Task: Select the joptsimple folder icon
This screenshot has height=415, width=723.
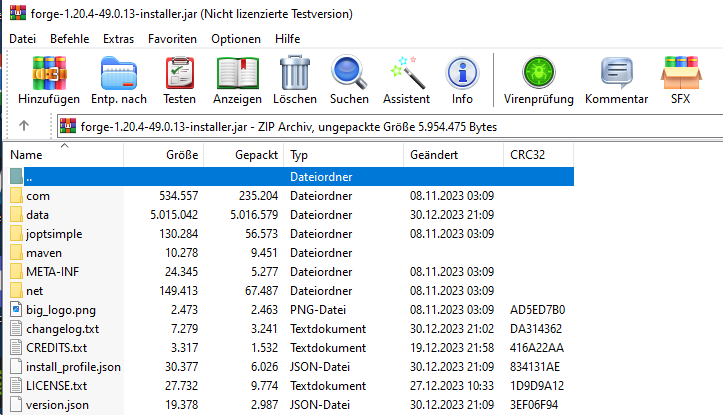Action: tap(16, 233)
